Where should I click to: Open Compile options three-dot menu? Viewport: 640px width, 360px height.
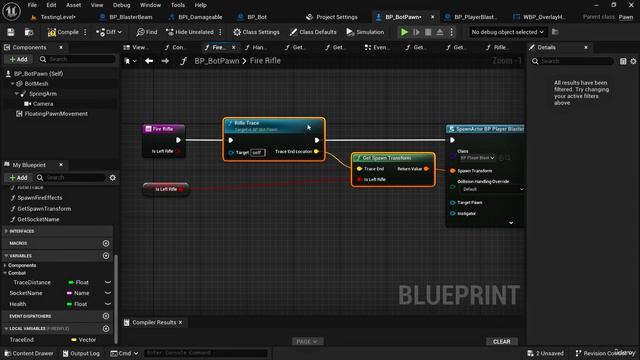85,32
